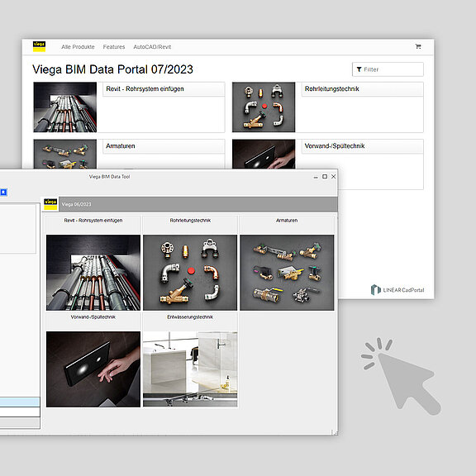
Task: Click the Viega logo in the portal header
Action: (39, 46)
